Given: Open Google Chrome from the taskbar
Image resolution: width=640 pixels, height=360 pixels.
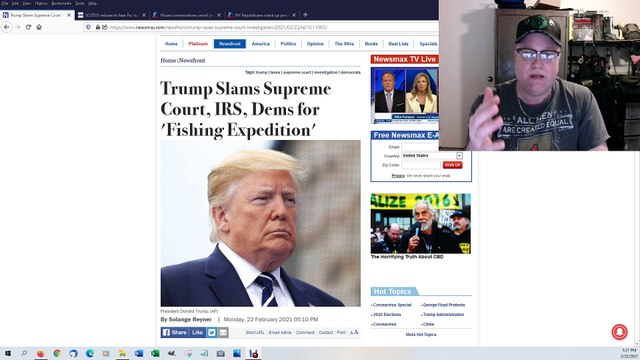Looking at the screenshot, I should tap(57, 353).
